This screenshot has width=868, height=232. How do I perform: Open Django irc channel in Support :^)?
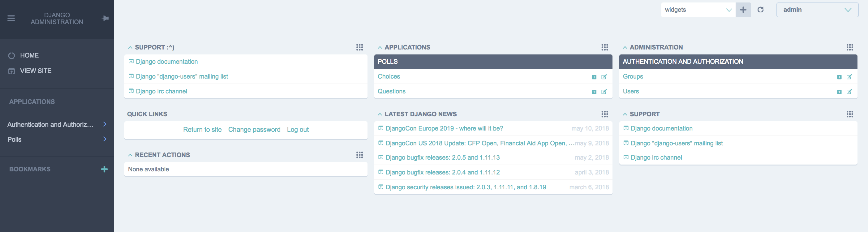(x=161, y=91)
